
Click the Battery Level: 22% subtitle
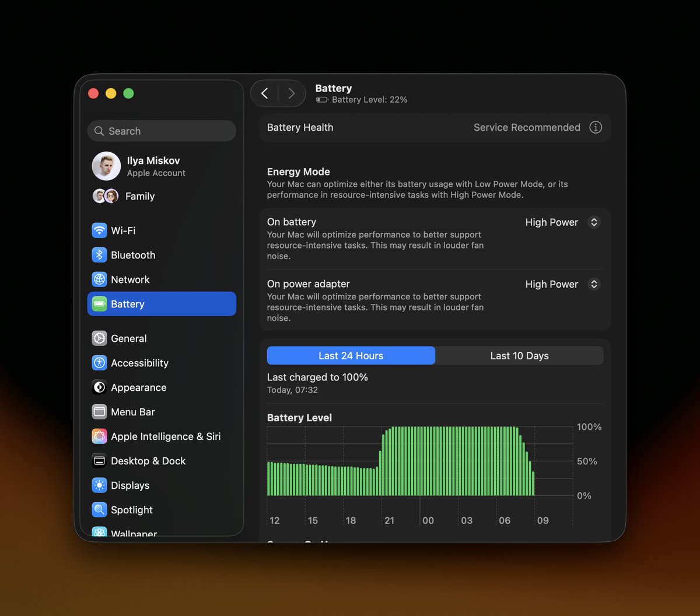pos(369,100)
